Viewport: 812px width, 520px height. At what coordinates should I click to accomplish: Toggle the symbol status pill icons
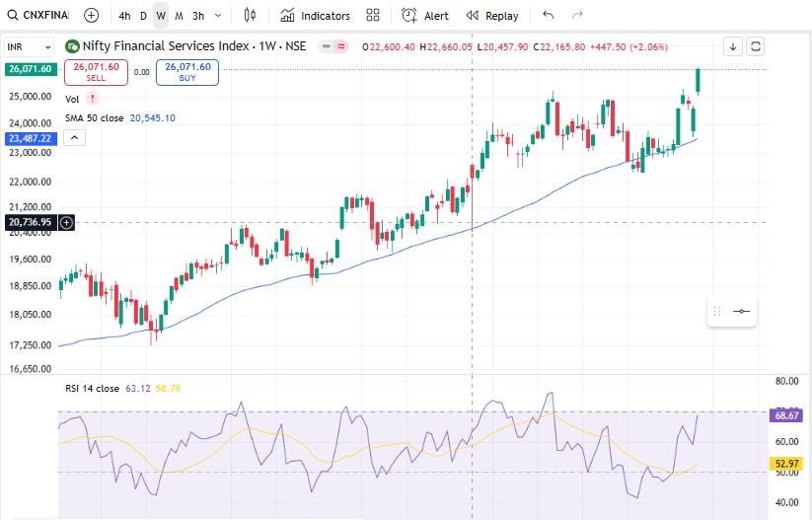(x=333, y=46)
